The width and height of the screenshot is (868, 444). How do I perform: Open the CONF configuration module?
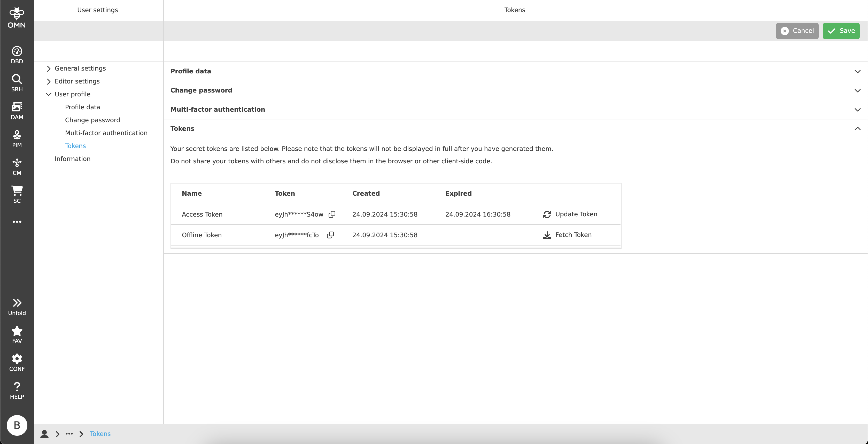pos(17,362)
